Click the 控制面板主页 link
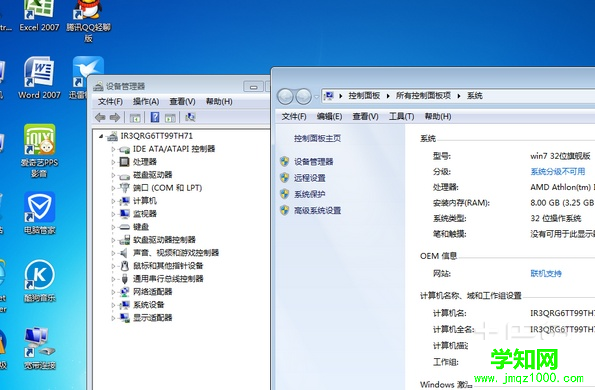The width and height of the screenshot is (595, 390). 317,138
